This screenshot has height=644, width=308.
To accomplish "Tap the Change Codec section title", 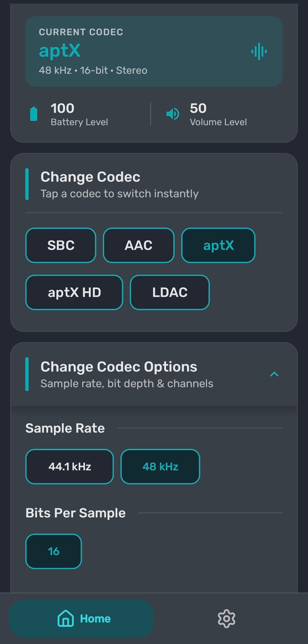I will click(90, 177).
